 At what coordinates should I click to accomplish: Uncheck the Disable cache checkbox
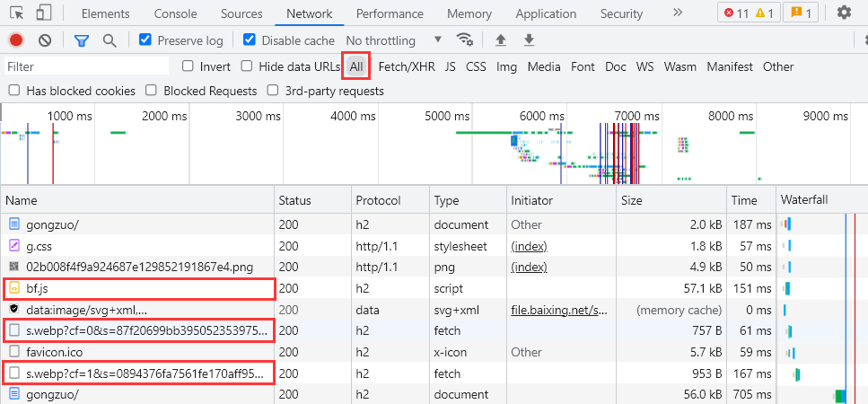coord(250,40)
